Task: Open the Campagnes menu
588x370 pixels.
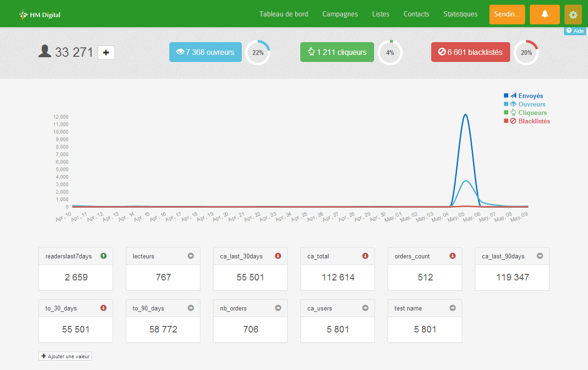Action: [340, 14]
